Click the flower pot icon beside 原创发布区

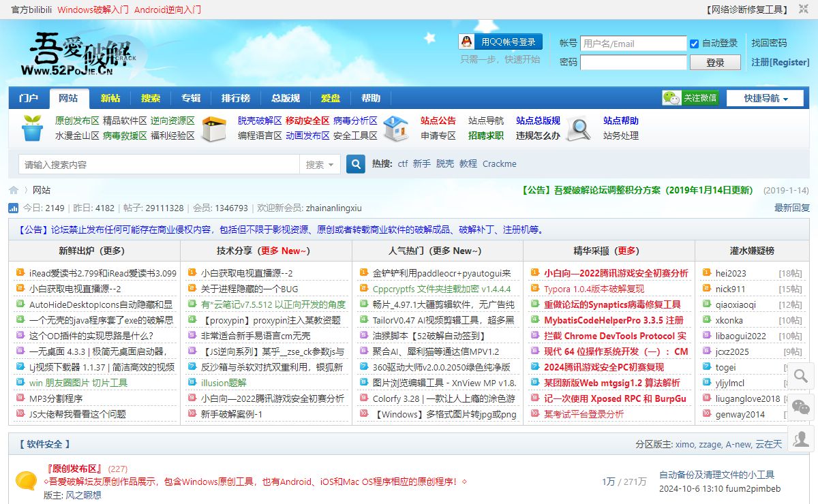tap(32, 128)
